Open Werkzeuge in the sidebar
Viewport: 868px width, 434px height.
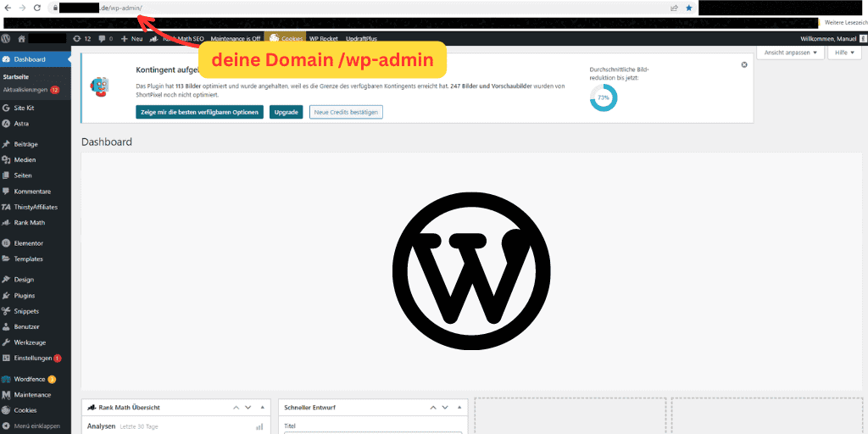[36, 342]
